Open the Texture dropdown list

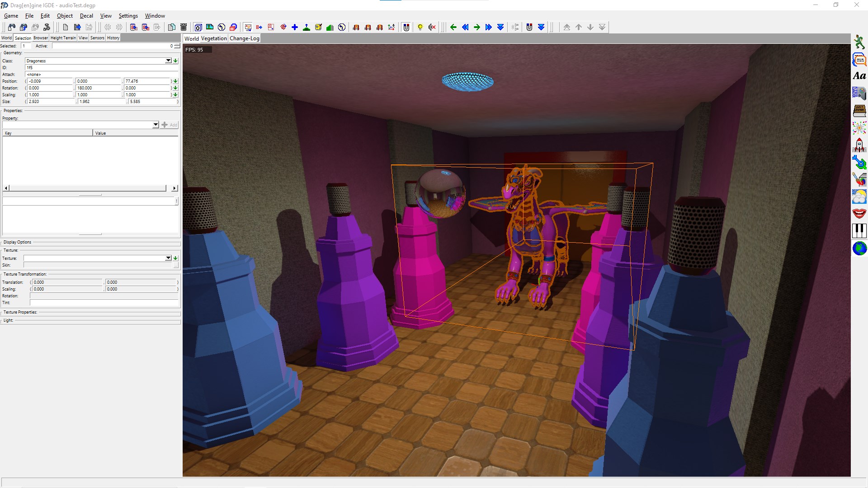click(x=168, y=258)
